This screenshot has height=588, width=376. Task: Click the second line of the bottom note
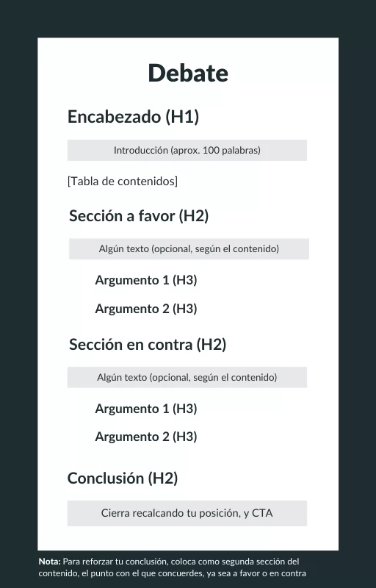click(173, 573)
